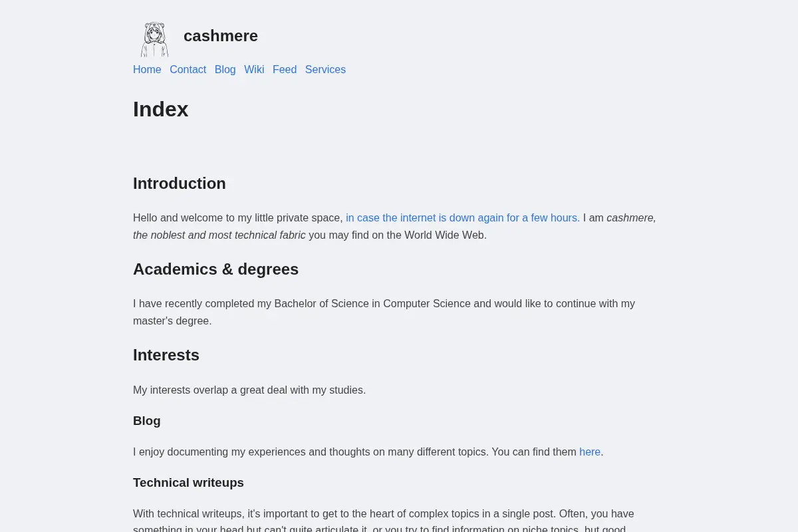Go to the Contact page
Image resolution: width=798 pixels, height=532 pixels.
tap(188, 70)
